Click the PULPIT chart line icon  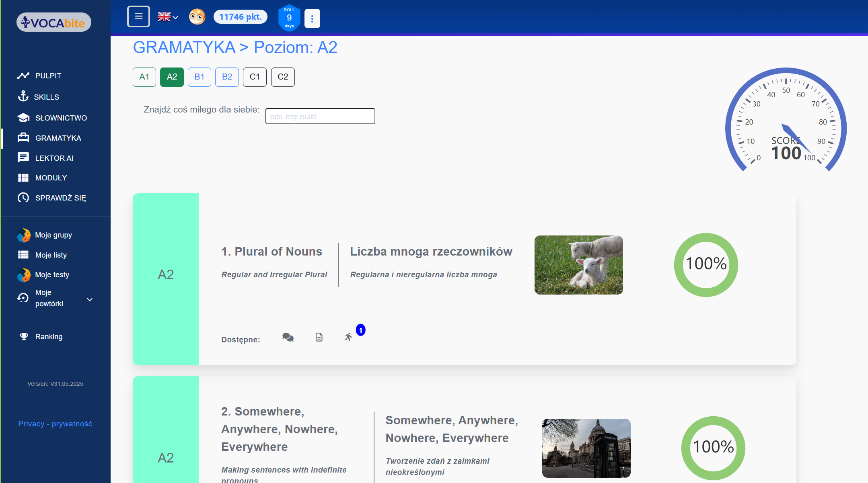click(x=23, y=76)
